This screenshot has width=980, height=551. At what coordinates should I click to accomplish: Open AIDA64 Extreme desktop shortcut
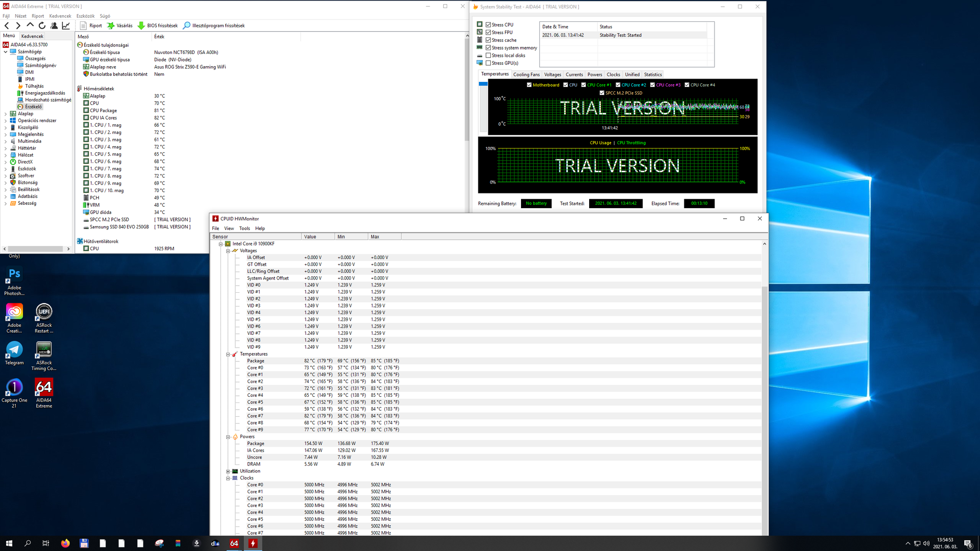tap(44, 393)
